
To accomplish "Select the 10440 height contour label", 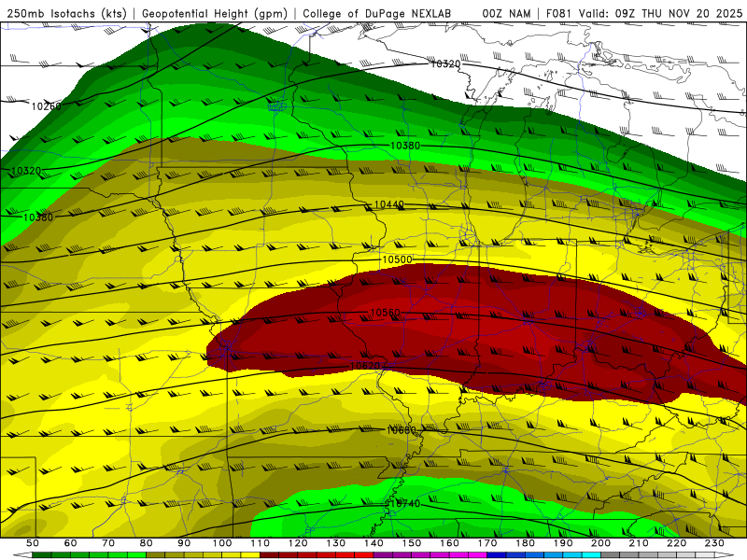I will pos(389,204).
